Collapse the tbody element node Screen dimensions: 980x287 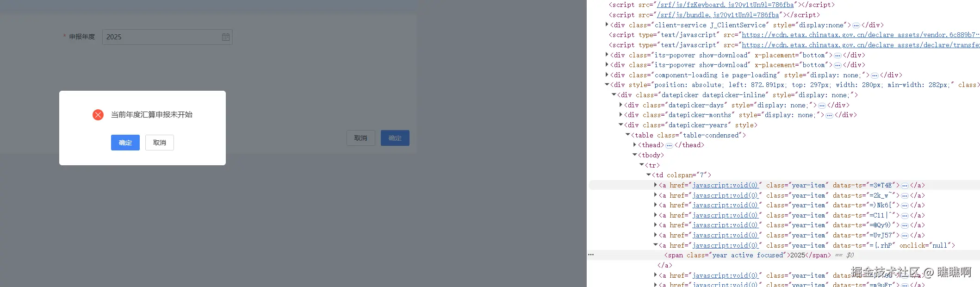(635, 155)
